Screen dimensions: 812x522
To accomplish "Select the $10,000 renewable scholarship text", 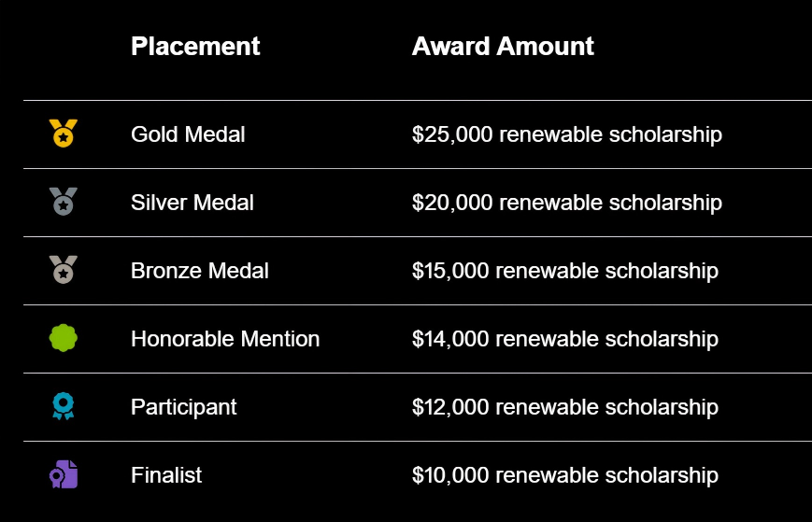I will [565, 476].
